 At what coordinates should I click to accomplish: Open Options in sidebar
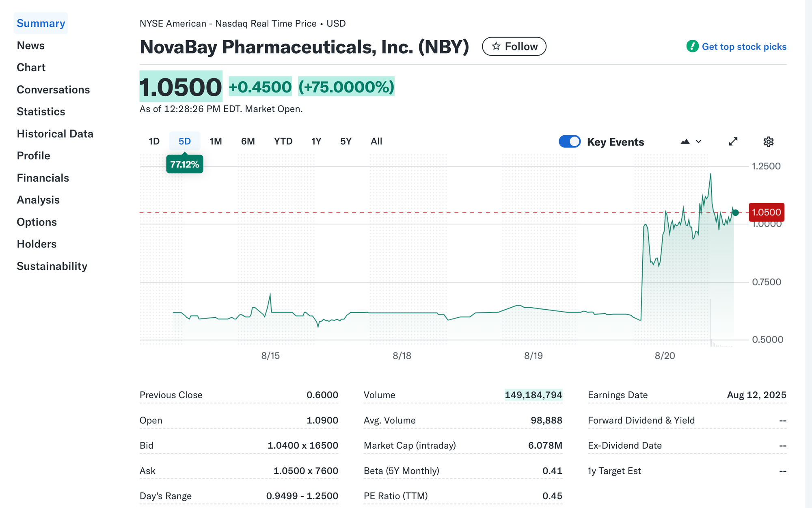(37, 222)
